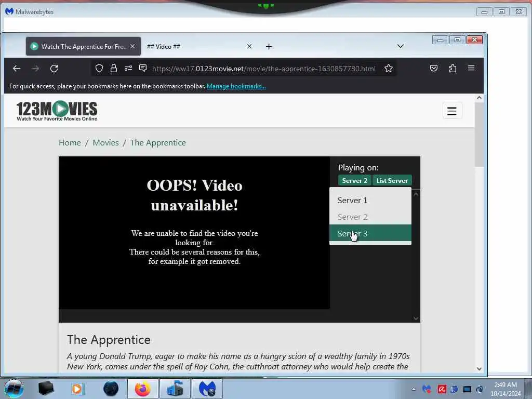Click the flag action center tray icon

tap(454, 389)
